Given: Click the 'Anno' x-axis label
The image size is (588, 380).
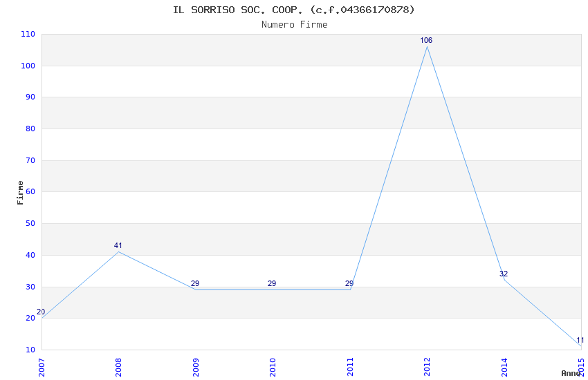Looking at the screenshot, I should (x=571, y=373).
